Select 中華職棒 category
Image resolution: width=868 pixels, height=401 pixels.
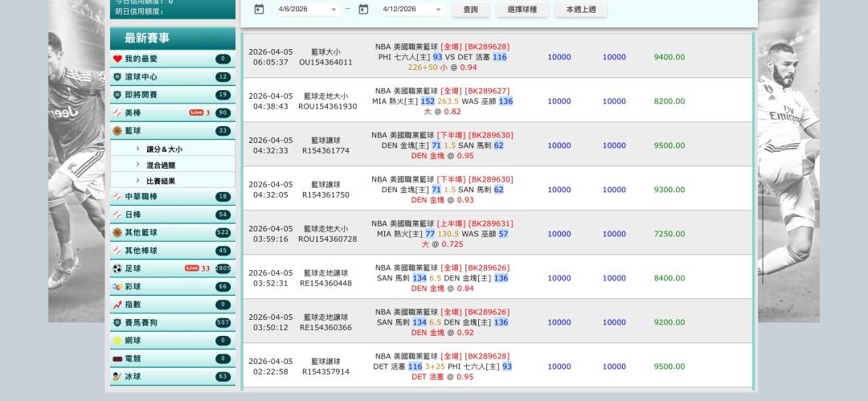(173, 197)
